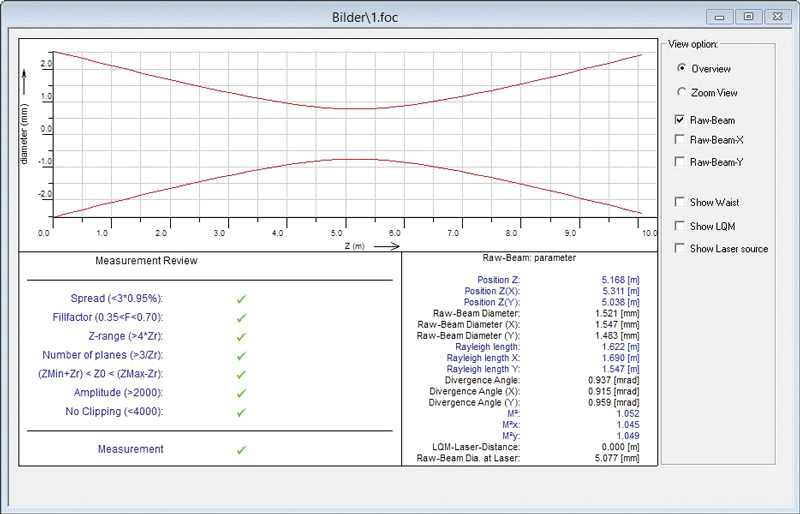Viewport: 800px width, 514px height.
Task: Click the checkmark for ZMin+Zr condition
Action: 241,374
